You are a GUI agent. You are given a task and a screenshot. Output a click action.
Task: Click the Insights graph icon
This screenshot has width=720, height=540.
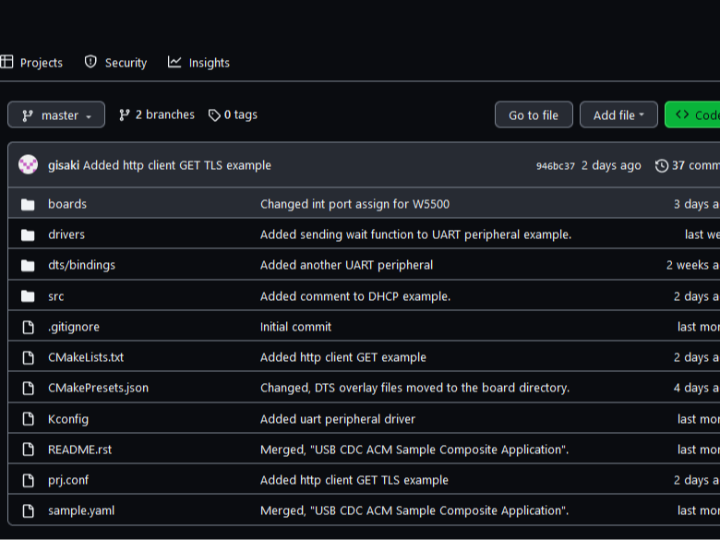(x=175, y=62)
